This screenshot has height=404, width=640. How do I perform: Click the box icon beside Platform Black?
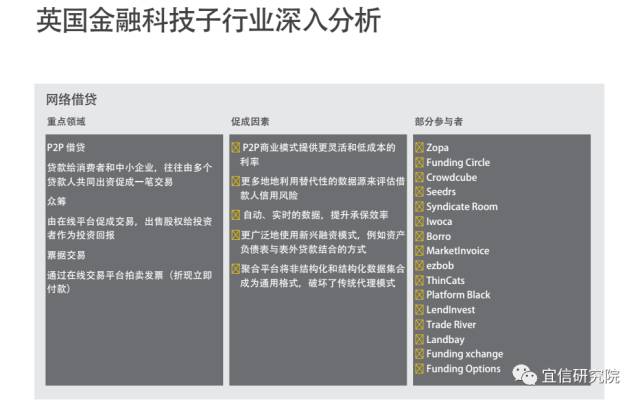420,295
